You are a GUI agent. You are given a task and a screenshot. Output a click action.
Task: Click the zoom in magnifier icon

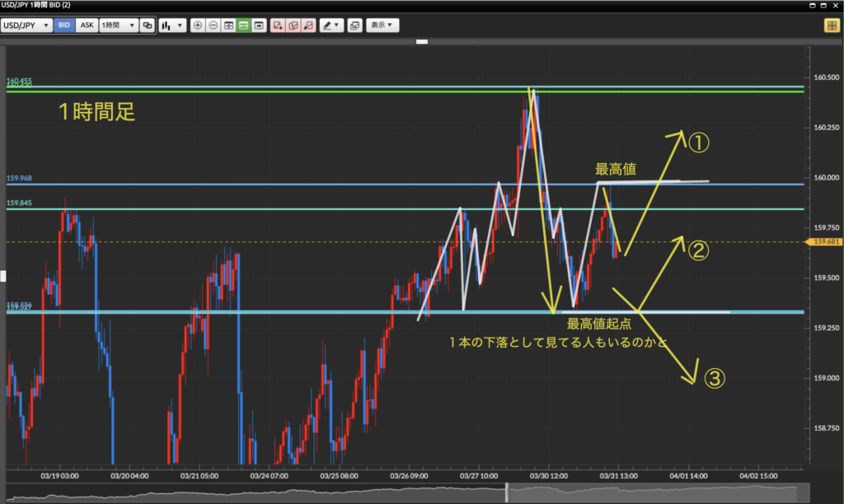(x=197, y=26)
